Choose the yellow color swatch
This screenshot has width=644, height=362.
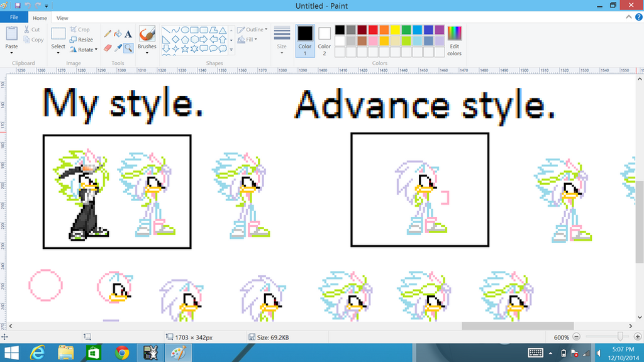tap(395, 30)
